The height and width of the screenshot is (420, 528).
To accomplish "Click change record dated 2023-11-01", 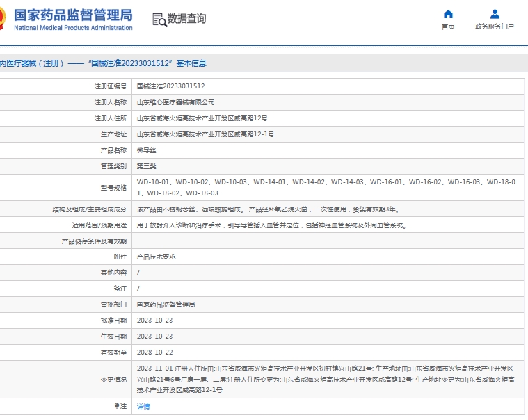I will [326, 379].
